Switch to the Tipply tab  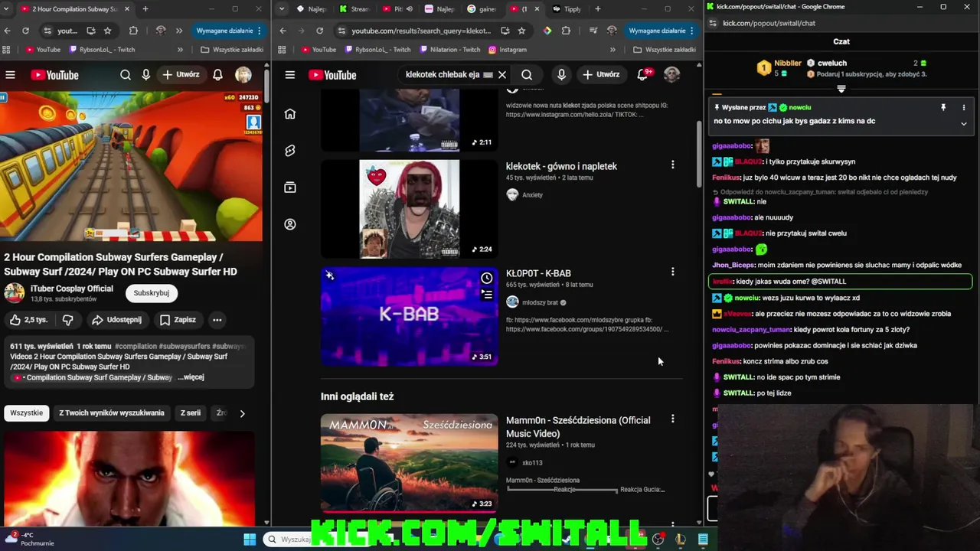(567, 9)
